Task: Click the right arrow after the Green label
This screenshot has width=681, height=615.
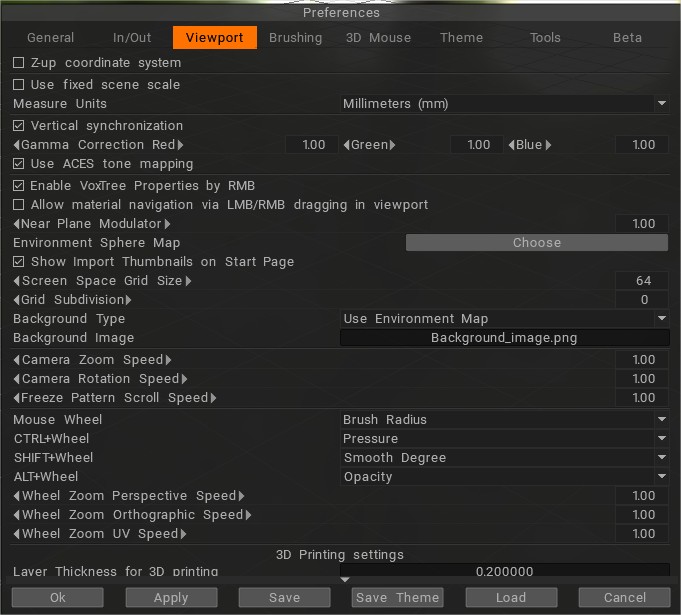Action: pyautogui.click(x=393, y=145)
